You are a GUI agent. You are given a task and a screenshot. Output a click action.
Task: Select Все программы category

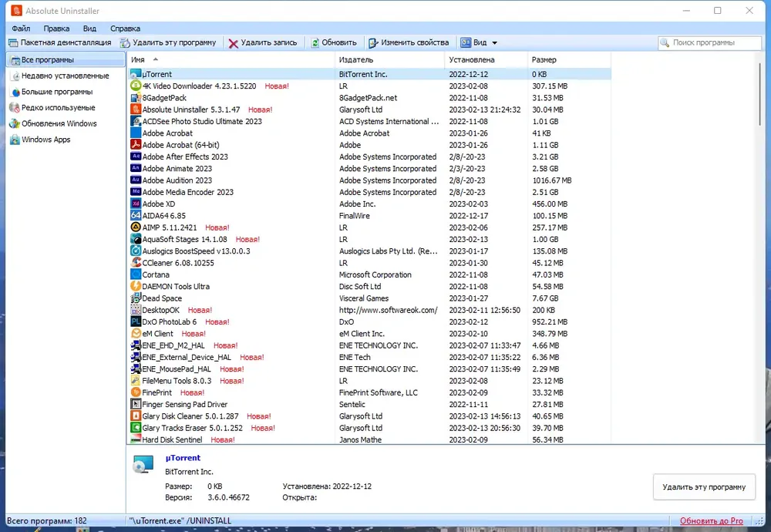pyautogui.click(x=66, y=60)
